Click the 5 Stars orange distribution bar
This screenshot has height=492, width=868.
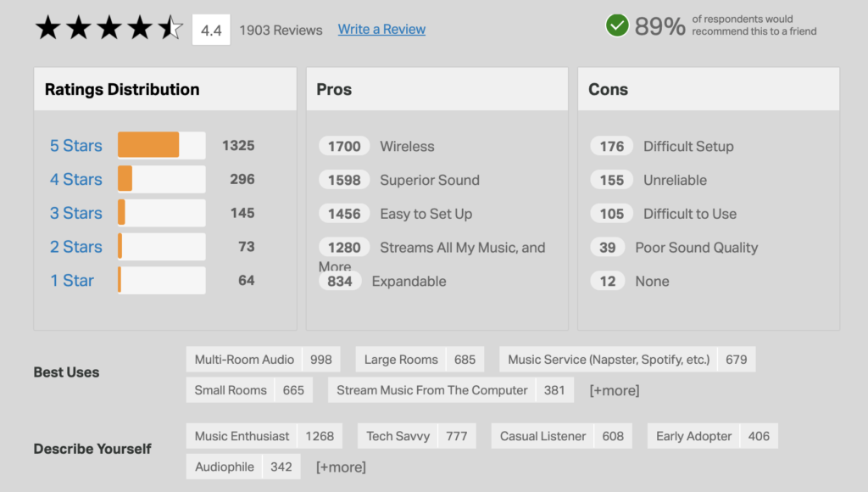click(x=148, y=145)
